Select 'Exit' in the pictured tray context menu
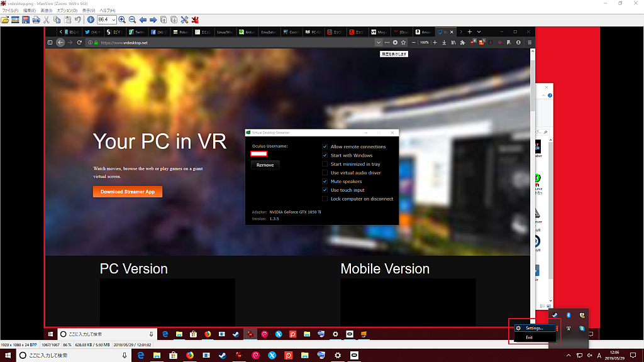Viewport: 644px width, 362px height. click(535, 337)
